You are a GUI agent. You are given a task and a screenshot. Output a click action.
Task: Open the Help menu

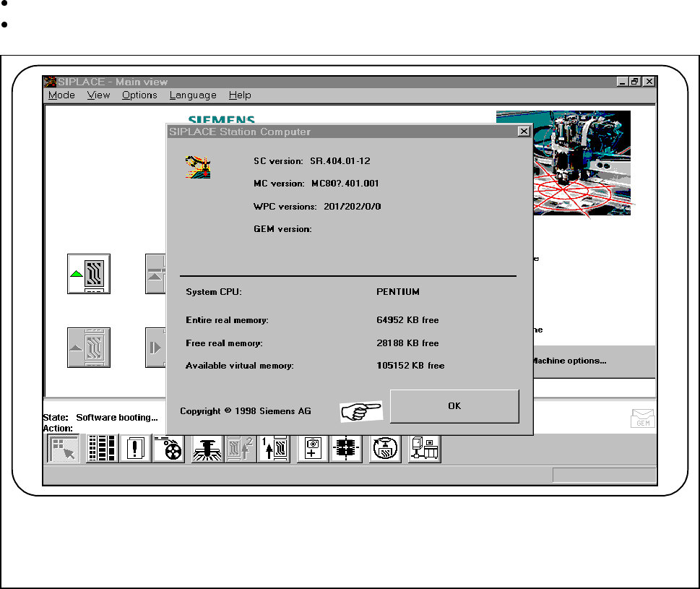(x=240, y=95)
